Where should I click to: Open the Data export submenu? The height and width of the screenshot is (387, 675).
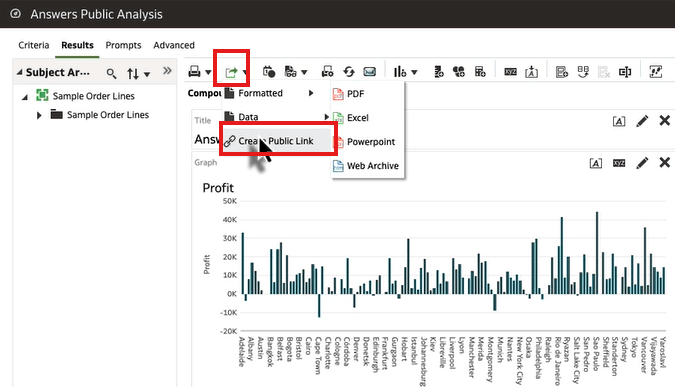click(276, 117)
